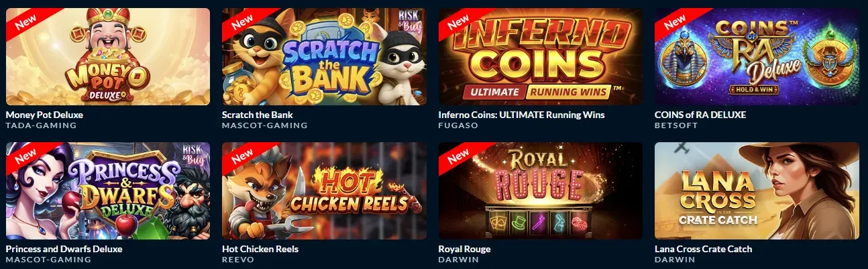Open the Royal Rouge game thumbnail
This screenshot has height=269, width=868.
pos(541,191)
